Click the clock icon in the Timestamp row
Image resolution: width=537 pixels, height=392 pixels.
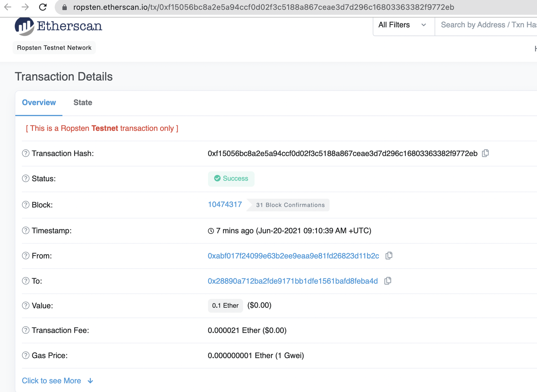(x=211, y=231)
